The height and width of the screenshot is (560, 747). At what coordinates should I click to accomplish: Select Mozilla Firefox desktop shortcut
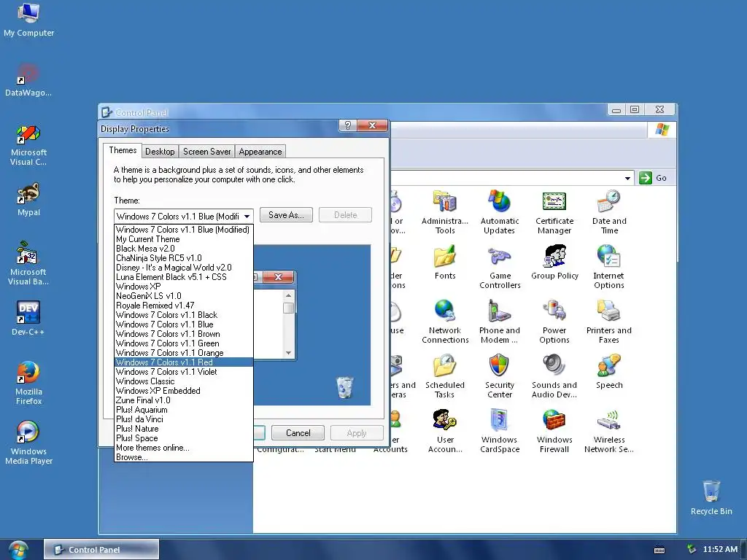[x=28, y=383]
